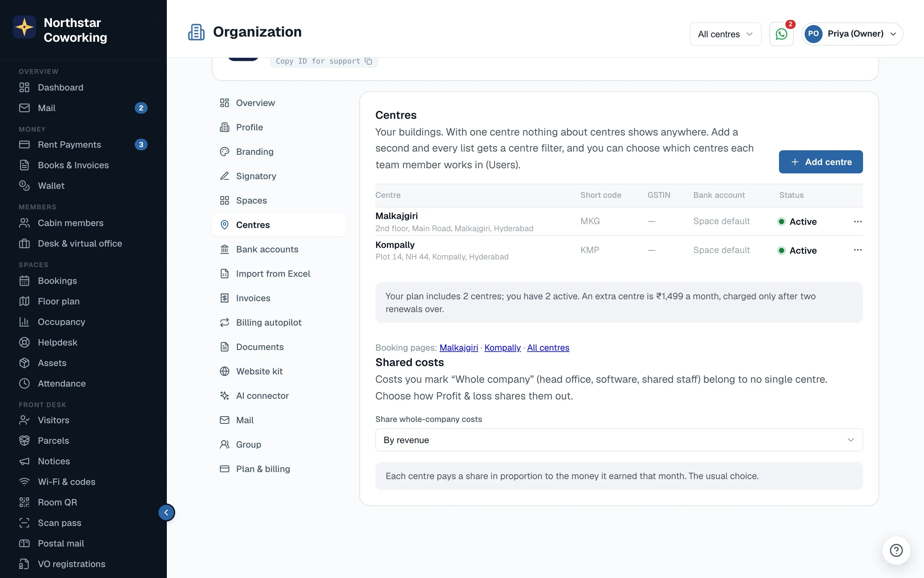This screenshot has height=578, width=924.
Task: Open the help question mark button
Action: pos(896,550)
